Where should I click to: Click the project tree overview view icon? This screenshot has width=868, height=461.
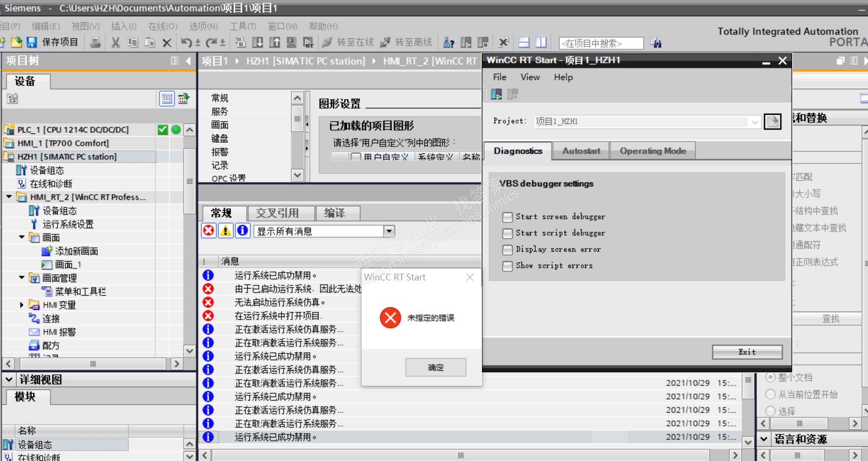(166, 98)
